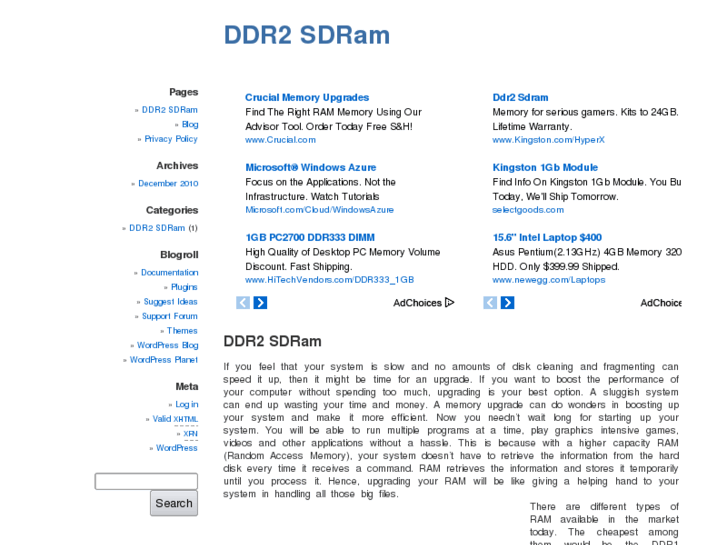The height and width of the screenshot is (545, 727).
Task: Click next arrow in left ad block
Action: tap(260, 302)
